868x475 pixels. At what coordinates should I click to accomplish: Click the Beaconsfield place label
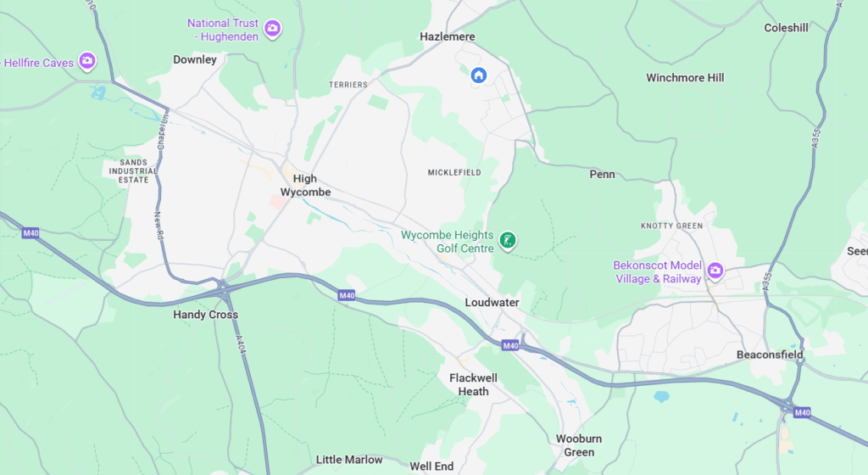tap(770, 355)
